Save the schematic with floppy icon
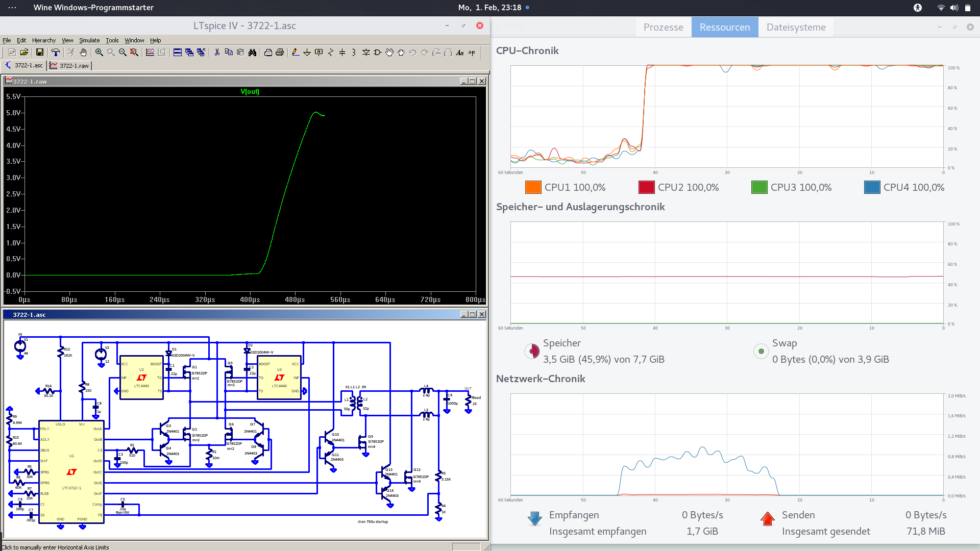The image size is (980, 551). [x=40, y=53]
